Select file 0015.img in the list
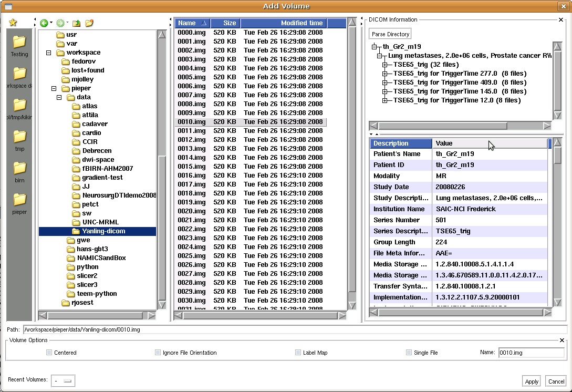 tap(192, 167)
